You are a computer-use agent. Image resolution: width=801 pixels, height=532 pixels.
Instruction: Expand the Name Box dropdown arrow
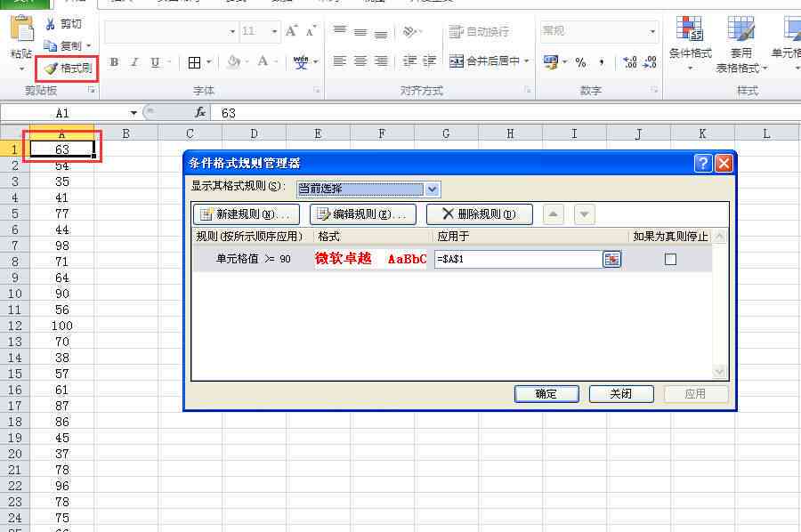(x=133, y=113)
